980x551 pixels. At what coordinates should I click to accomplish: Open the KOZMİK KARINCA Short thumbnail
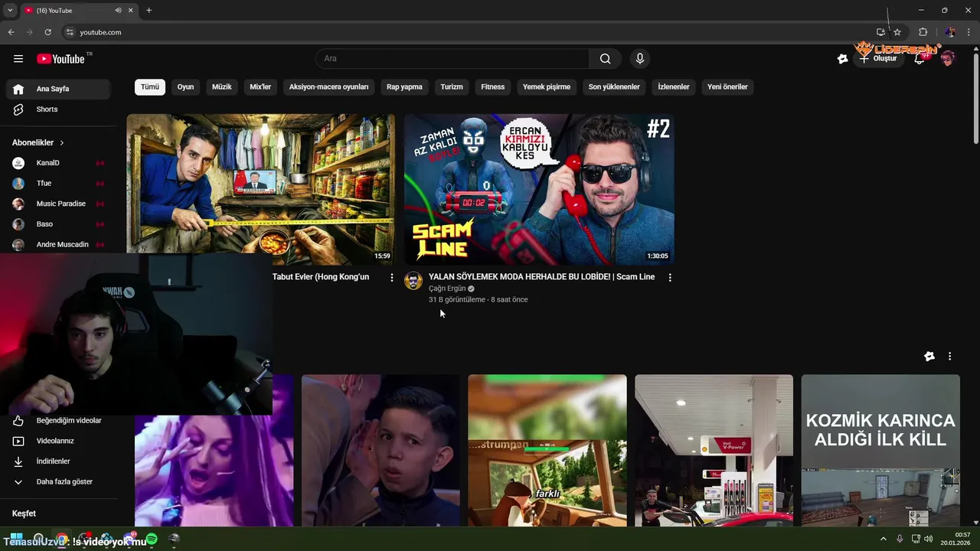click(880, 451)
